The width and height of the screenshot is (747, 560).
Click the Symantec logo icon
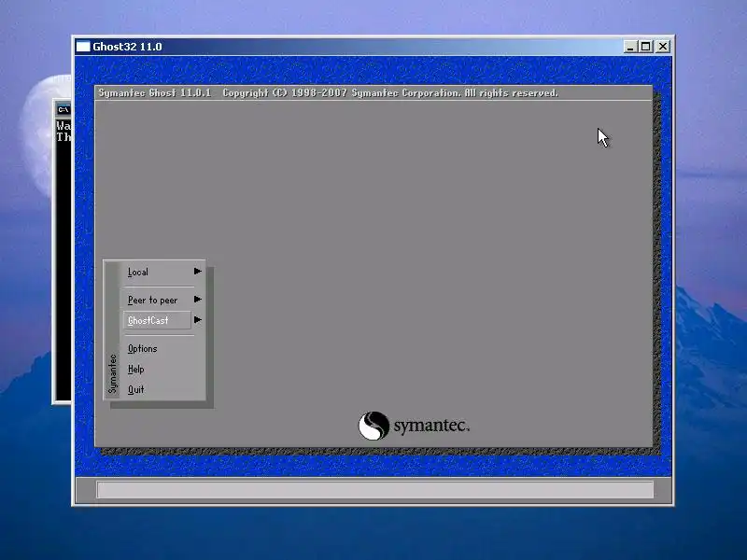373,426
